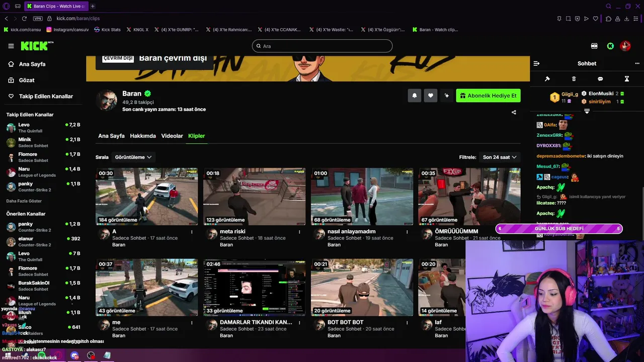Open options menu for BOT BOT BOT clip
Viewport: 644px width, 362px height.
pyautogui.click(x=407, y=323)
